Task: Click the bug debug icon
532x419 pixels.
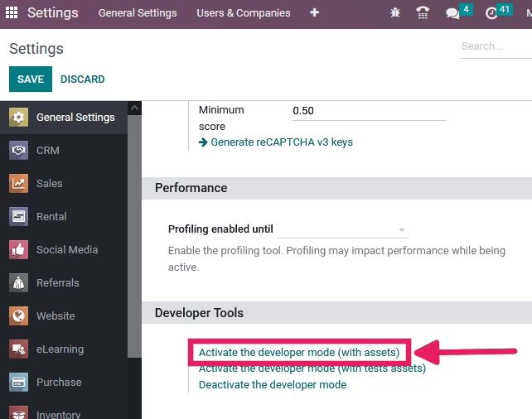Action: coord(394,13)
